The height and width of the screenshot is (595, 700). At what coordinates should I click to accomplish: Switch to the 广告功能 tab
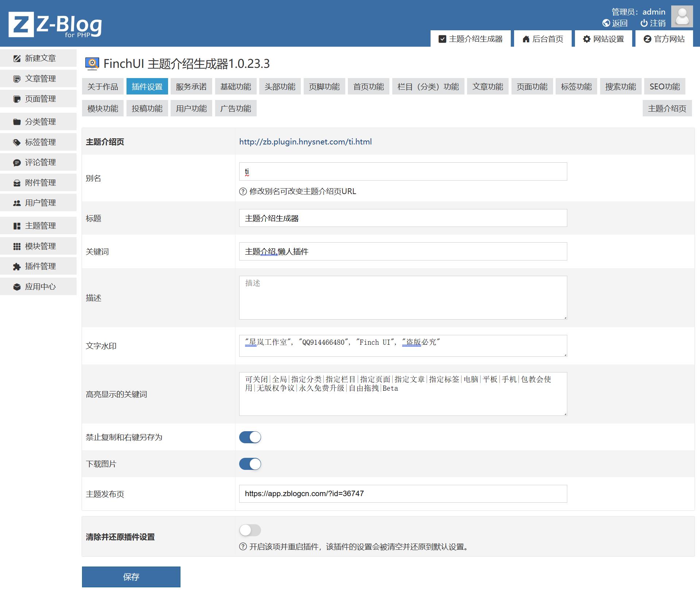[x=236, y=108]
